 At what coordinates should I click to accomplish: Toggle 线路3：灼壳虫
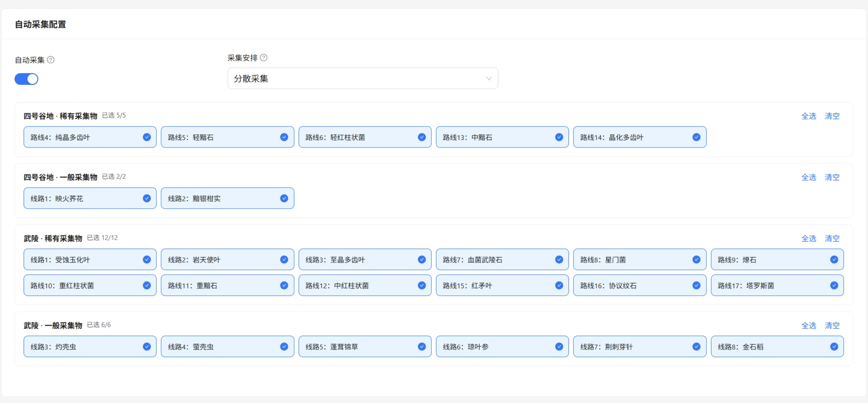[x=90, y=346]
